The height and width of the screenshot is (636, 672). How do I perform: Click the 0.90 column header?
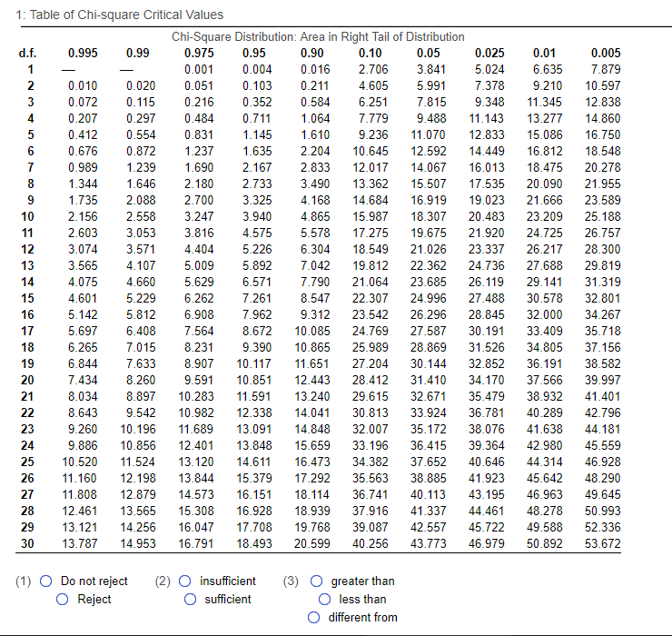[312, 54]
